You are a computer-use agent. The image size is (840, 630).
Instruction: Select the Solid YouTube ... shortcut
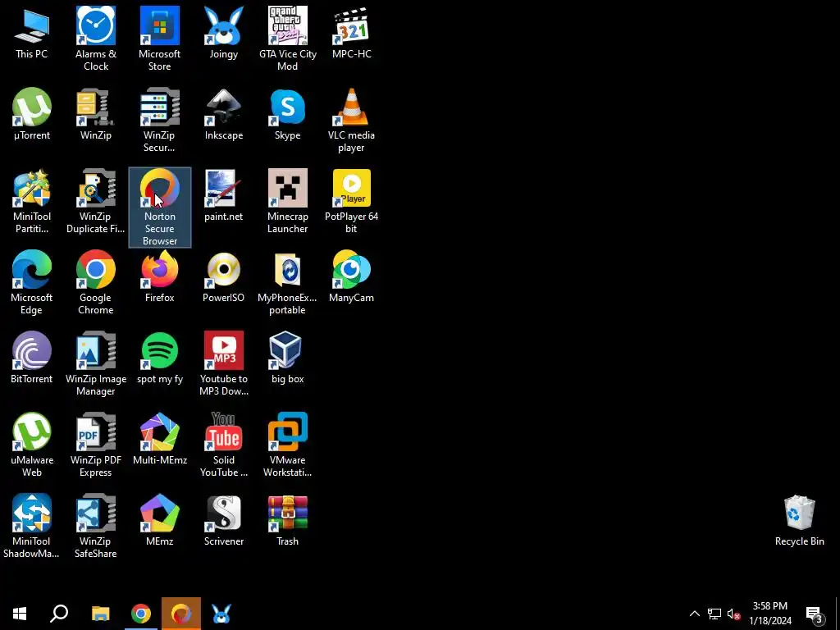[x=223, y=445]
